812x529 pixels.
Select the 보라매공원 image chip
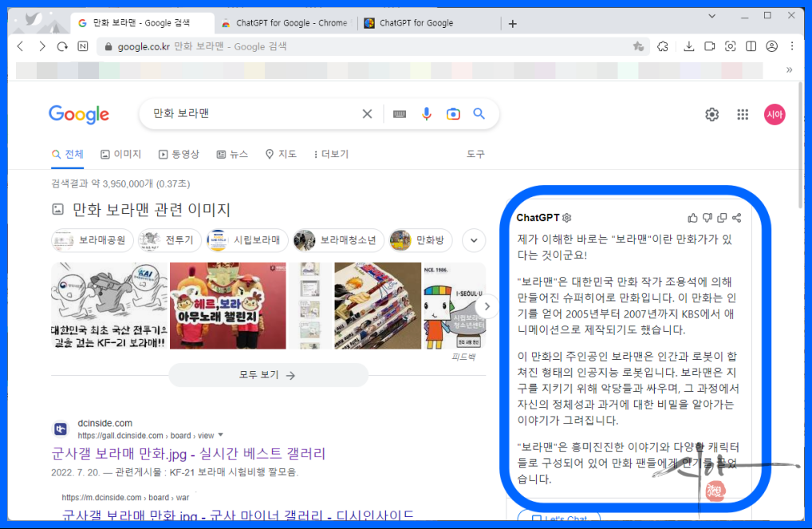pos(92,240)
